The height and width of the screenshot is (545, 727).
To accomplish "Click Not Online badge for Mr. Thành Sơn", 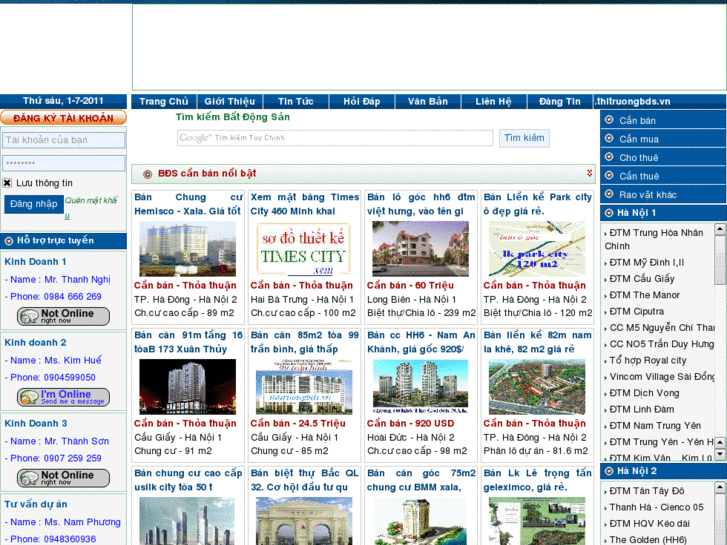I will pos(64,478).
